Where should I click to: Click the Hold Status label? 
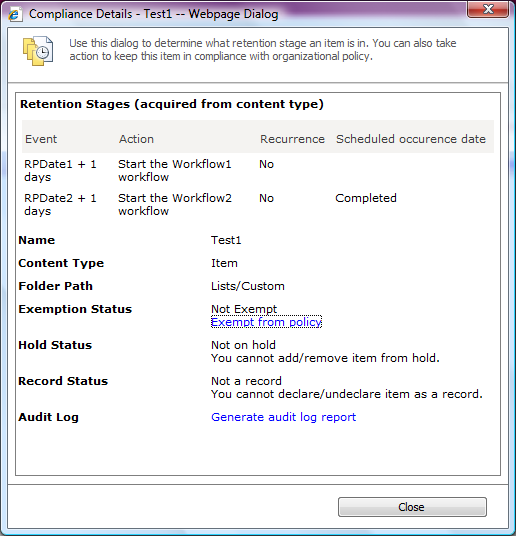(x=55, y=345)
